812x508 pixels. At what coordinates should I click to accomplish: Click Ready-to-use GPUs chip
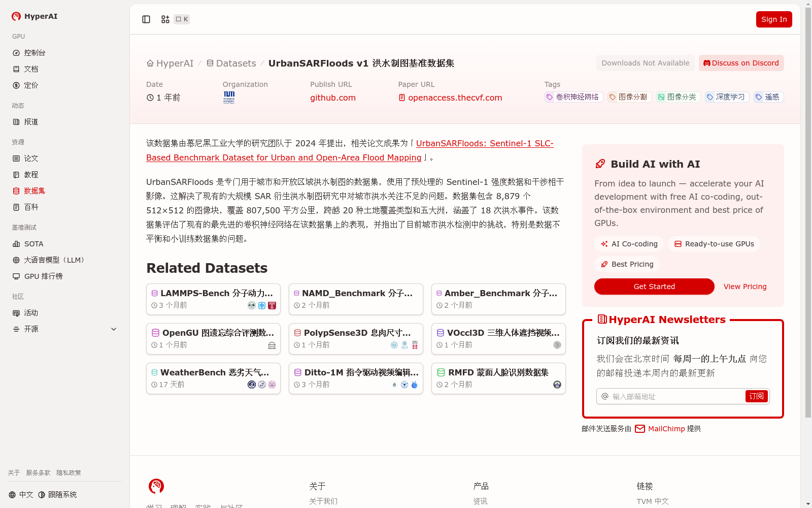point(714,244)
